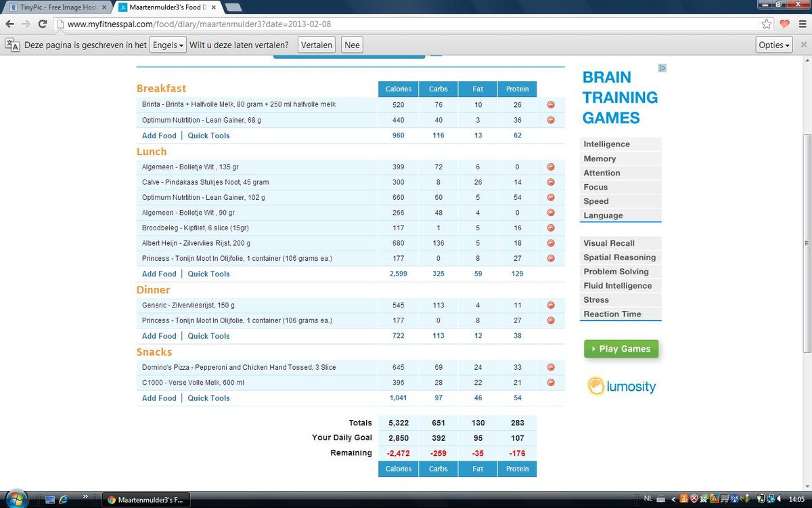Click the page vertical scrollbar
The width and height of the screenshot is (812, 508).
[x=806, y=244]
